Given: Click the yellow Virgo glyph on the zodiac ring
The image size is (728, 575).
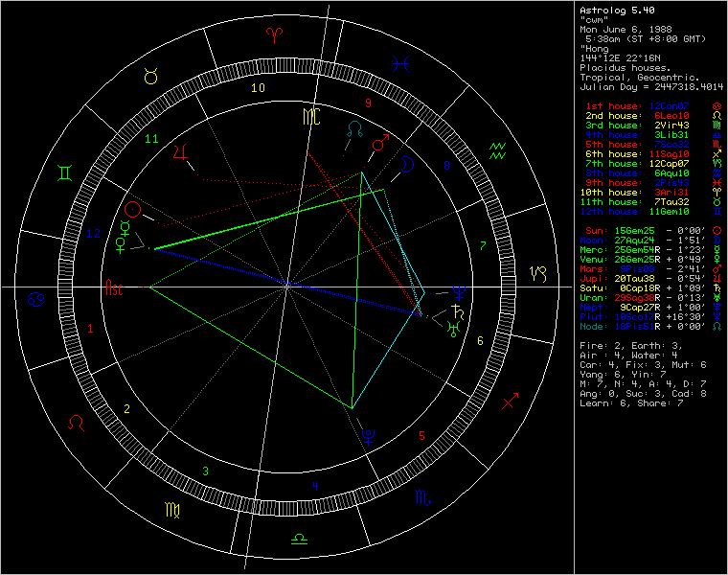Looking at the screenshot, I should click(172, 510).
